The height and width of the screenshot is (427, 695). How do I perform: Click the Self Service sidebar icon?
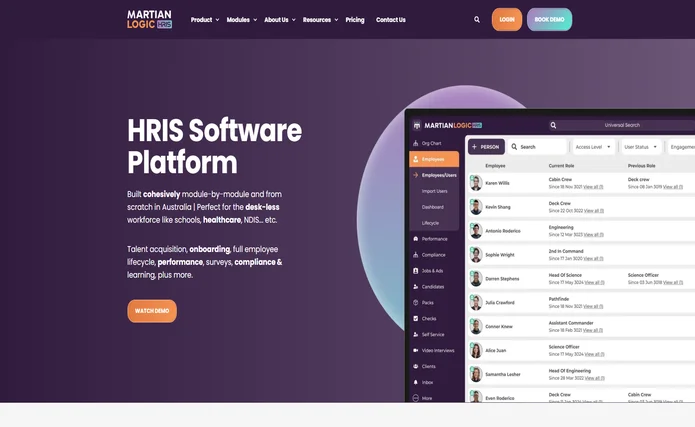tap(416, 335)
